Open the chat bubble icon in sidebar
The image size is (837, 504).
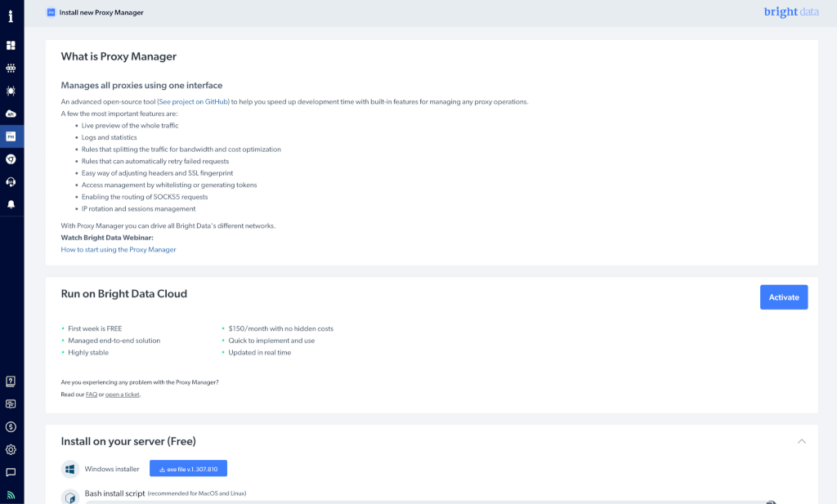click(x=11, y=472)
